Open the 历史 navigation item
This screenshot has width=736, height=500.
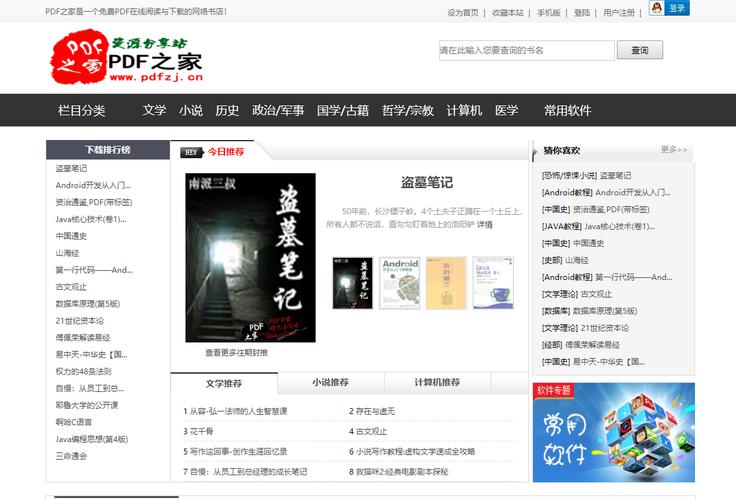227,110
